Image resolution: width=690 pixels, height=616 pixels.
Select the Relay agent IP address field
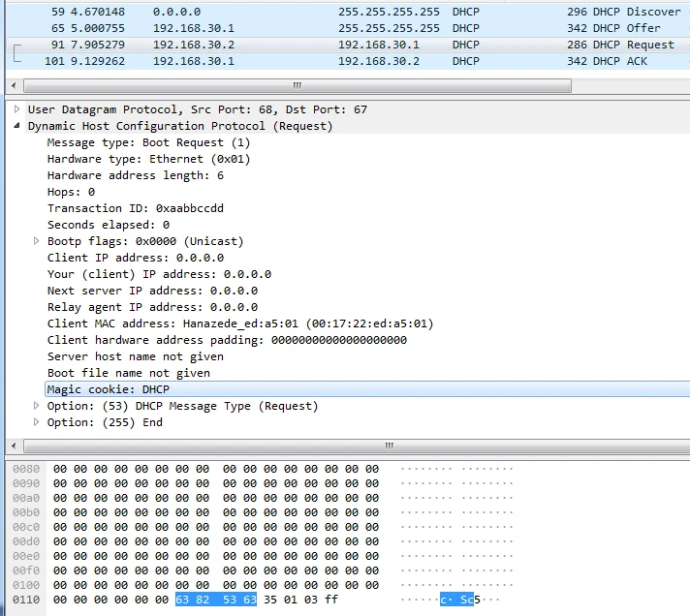coord(152,307)
